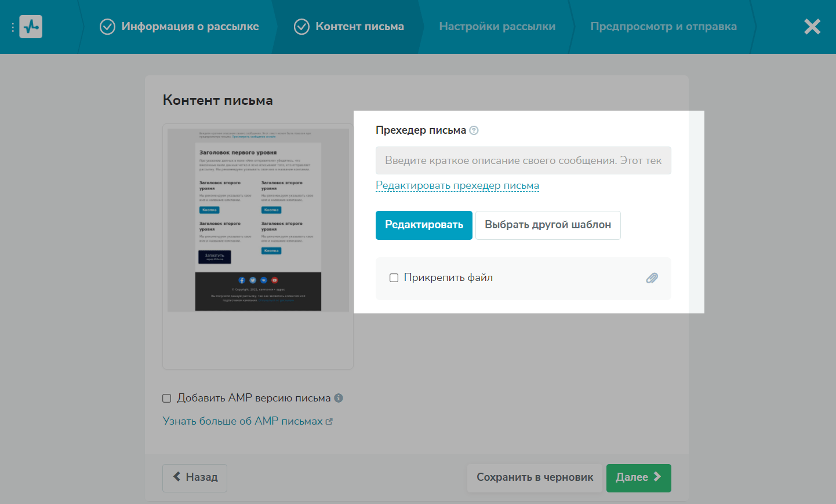The image size is (836, 504).
Task: Click the Назад button
Action: 195,478
